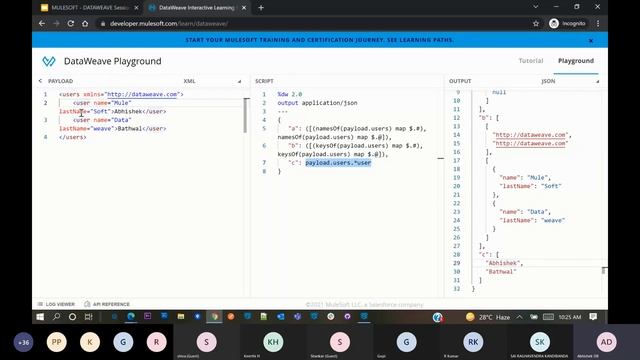Open the Chrome tab search chevron
Screen dimensions: 640x360
coord(536,7)
